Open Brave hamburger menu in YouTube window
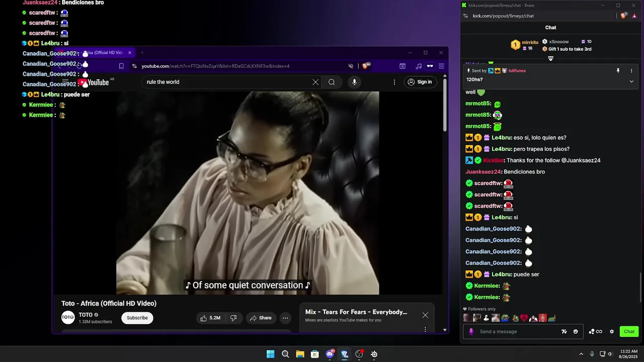 [441, 66]
